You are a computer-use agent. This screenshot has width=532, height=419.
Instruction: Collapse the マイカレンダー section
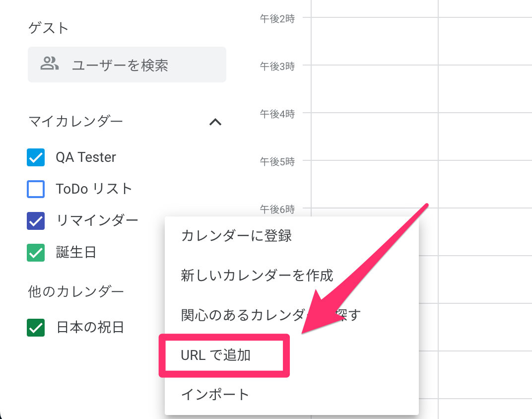[215, 122]
